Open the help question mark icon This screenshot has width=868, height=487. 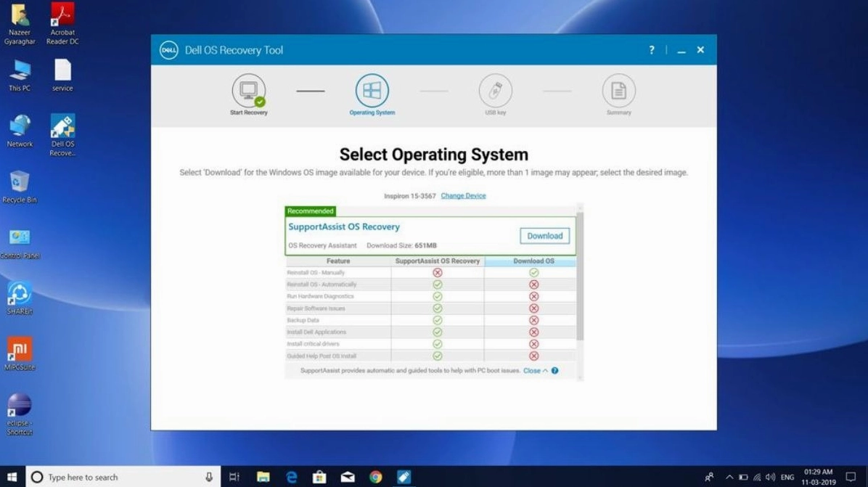[652, 50]
